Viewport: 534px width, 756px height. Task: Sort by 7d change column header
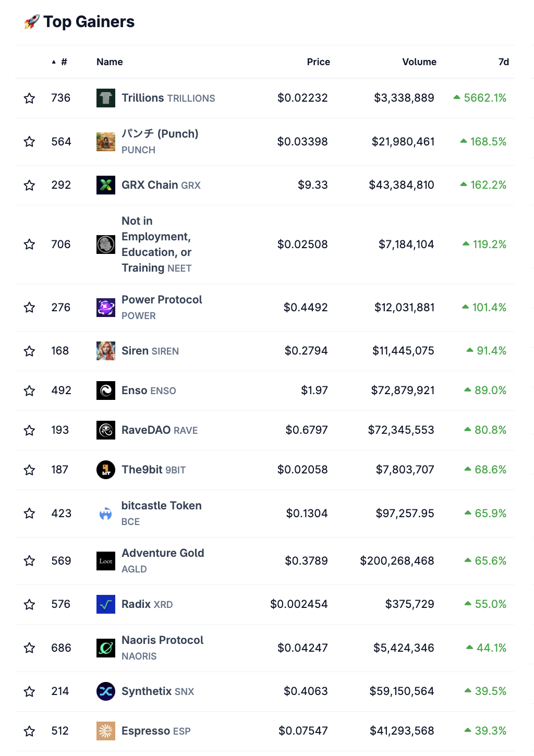click(x=503, y=62)
